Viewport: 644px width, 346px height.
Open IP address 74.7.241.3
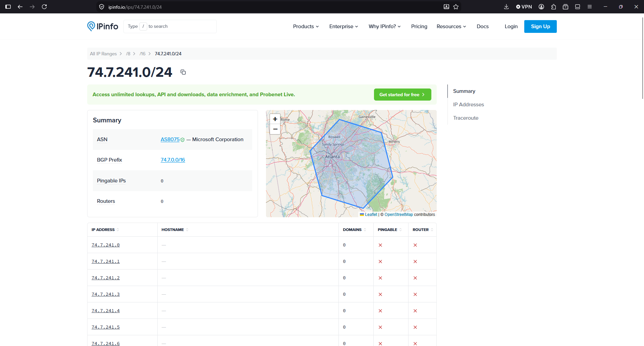[106, 294]
